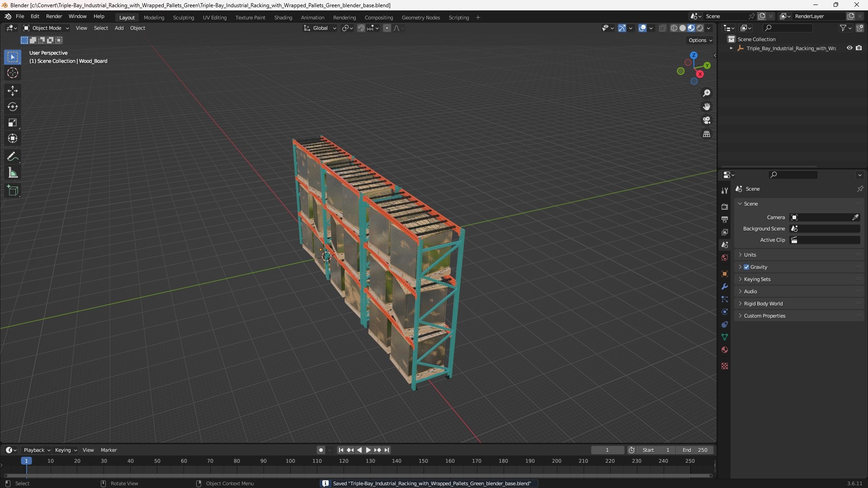Open timeline Marker menu

point(108,450)
